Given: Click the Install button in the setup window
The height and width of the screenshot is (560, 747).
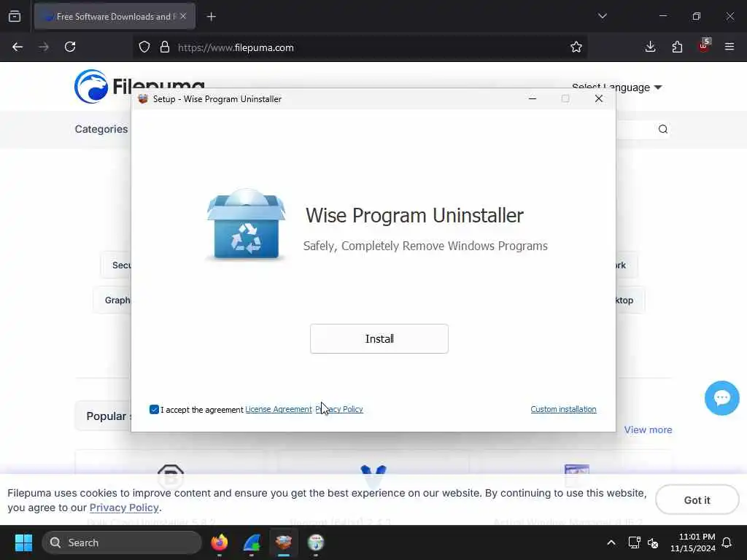Looking at the screenshot, I should click(379, 338).
